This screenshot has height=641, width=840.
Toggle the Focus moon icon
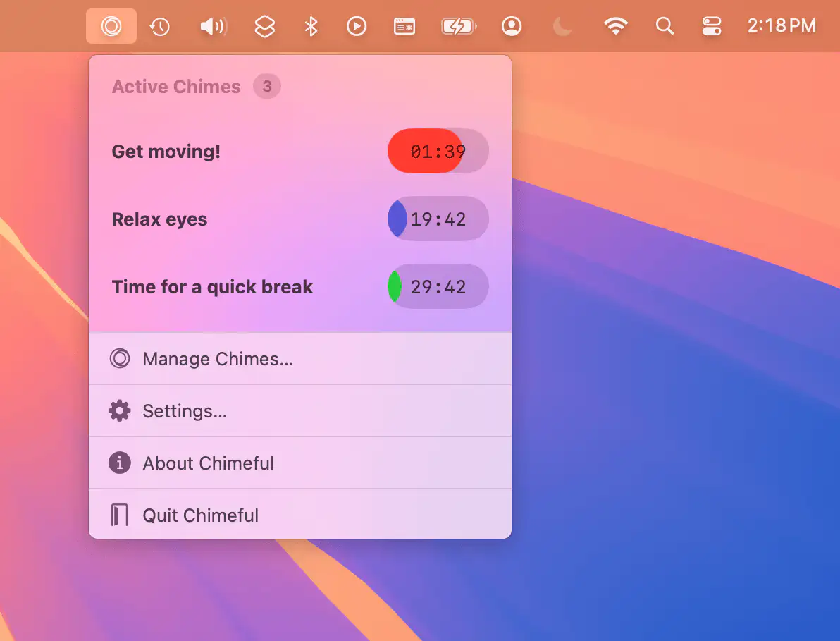coord(562,26)
